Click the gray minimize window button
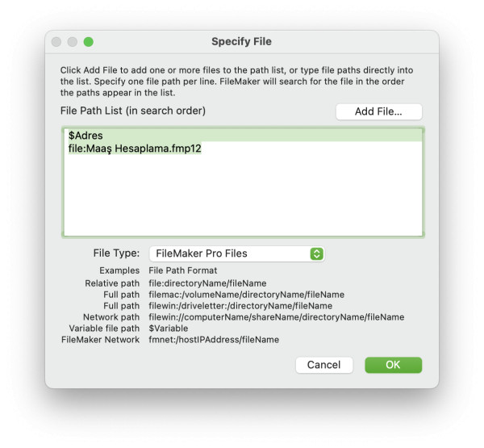 coord(73,42)
